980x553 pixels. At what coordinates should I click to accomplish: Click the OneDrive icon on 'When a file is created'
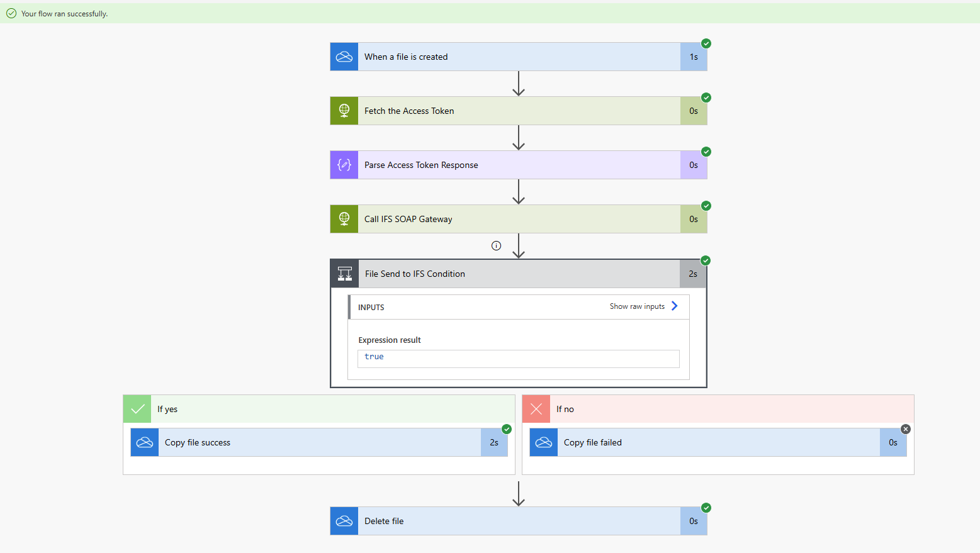click(344, 57)
